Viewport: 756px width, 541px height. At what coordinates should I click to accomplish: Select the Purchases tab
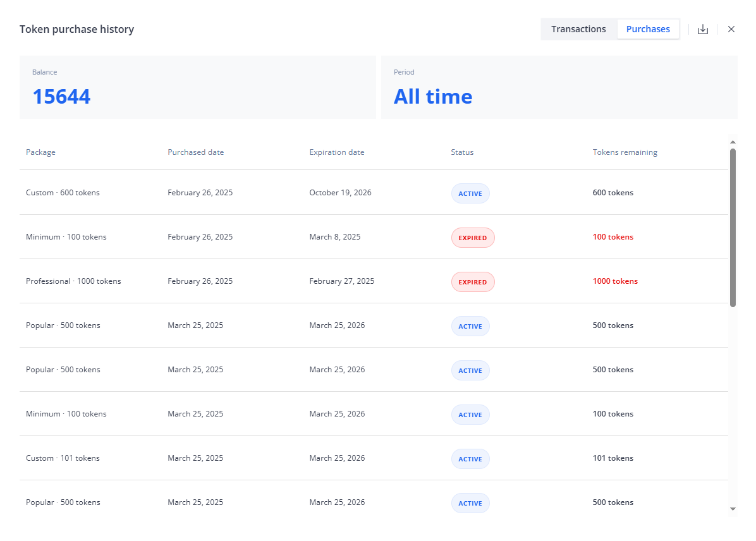(x=648, y=29)
